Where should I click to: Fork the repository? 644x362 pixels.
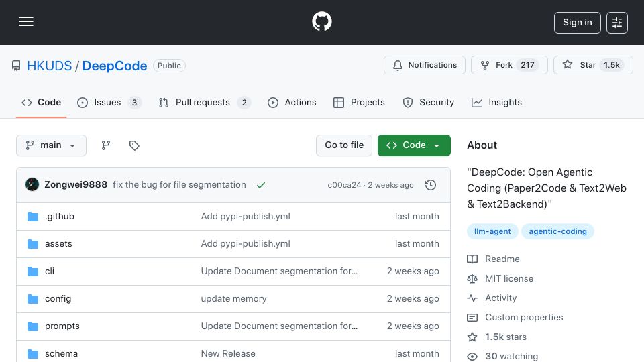click(x=509, y=65)
